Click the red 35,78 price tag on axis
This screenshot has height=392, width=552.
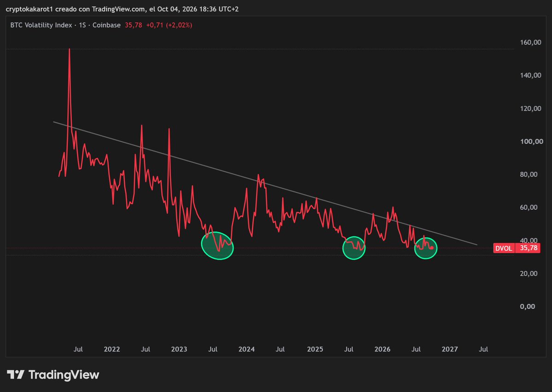tap(528, 248)
